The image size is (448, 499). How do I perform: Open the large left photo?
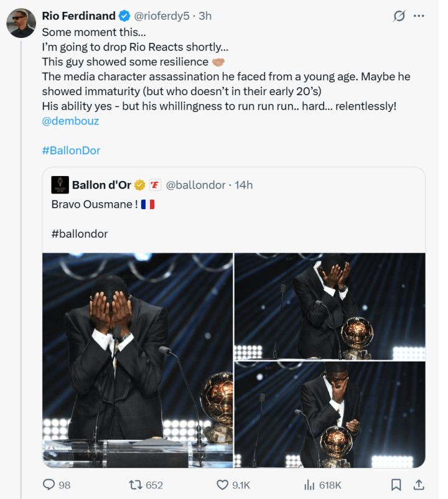(x=137, y=360)
